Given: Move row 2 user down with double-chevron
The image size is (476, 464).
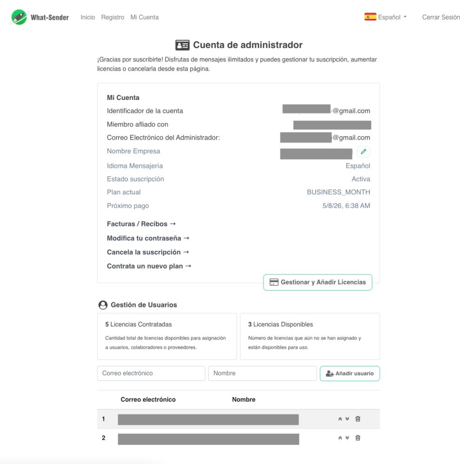Looking at the screenshot, I should [347, 438].
